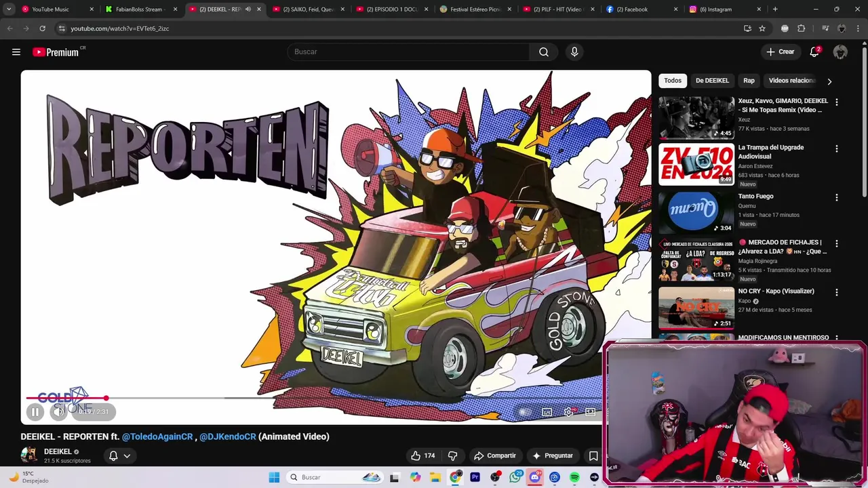Open the account avatar menu

click(x=840, y=52)
